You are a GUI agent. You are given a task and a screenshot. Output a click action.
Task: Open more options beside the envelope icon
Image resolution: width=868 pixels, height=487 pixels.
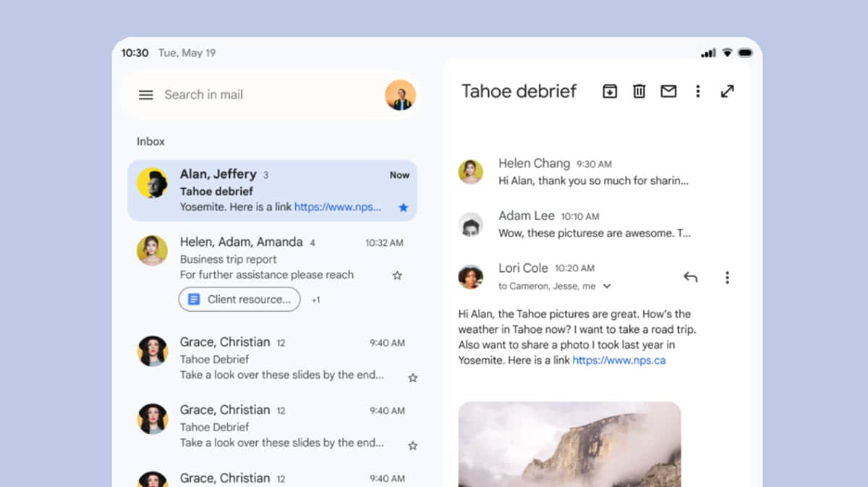[x=698, y=91]
